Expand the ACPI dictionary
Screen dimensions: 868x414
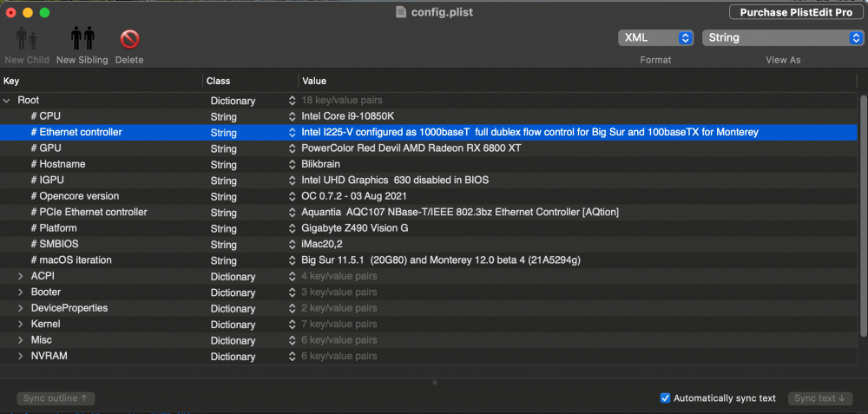coord(21,276)
